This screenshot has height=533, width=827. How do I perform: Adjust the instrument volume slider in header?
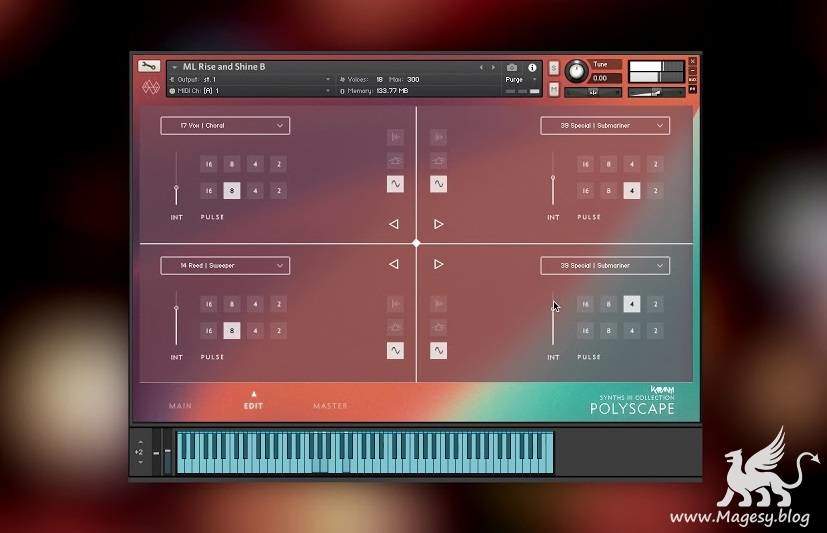coord(656,92)
